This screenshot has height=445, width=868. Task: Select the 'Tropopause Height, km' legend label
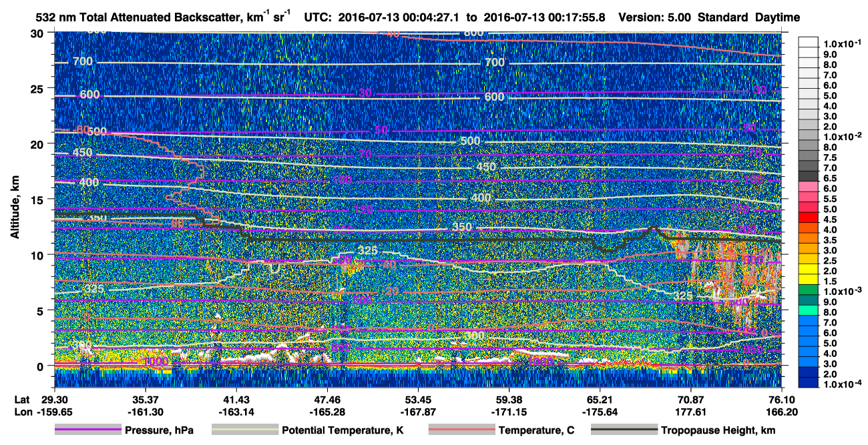(x=718, y=431)
